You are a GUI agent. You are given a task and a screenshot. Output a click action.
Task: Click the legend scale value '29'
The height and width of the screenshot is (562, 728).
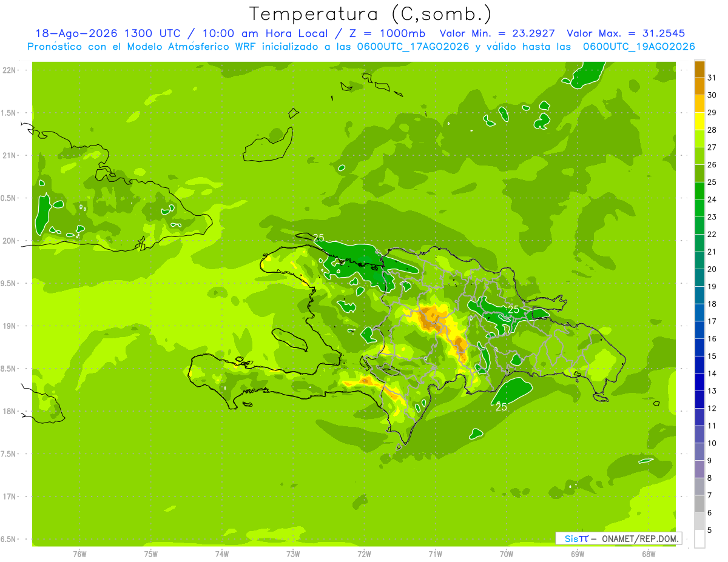[712, 112]
